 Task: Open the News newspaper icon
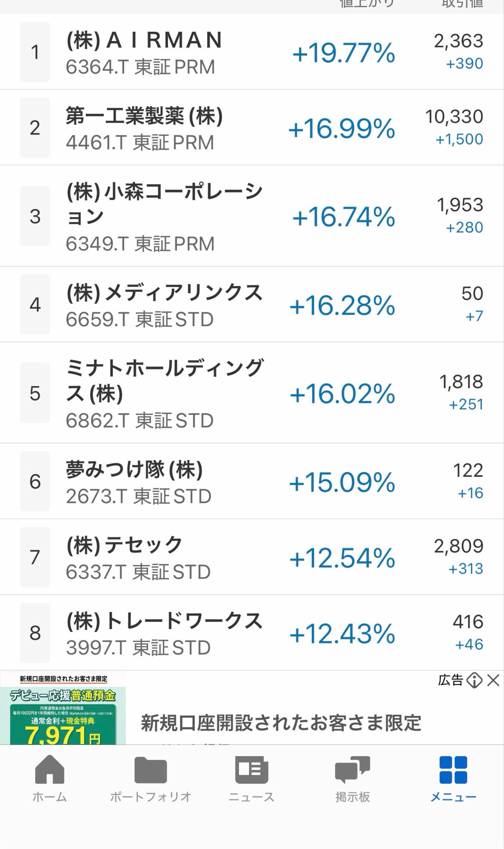click(x=252, y=770)
